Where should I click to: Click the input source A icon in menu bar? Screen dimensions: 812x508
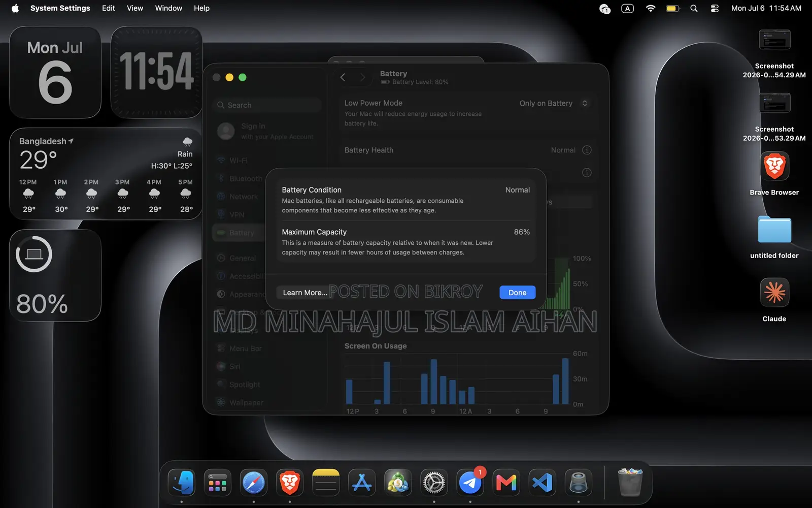[x=628, y=8]
